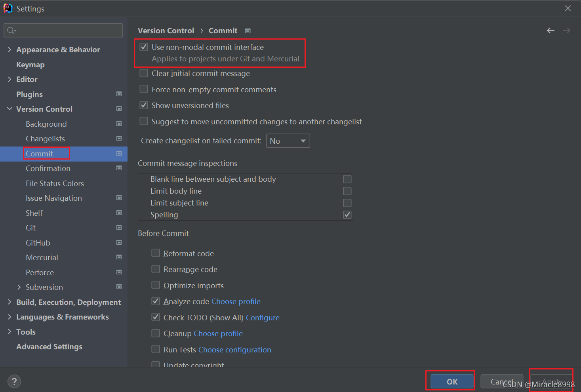Expand the Appearance & Behavior section
The width and height of the screenshot is (581, 392).
[x=9, y=49]
